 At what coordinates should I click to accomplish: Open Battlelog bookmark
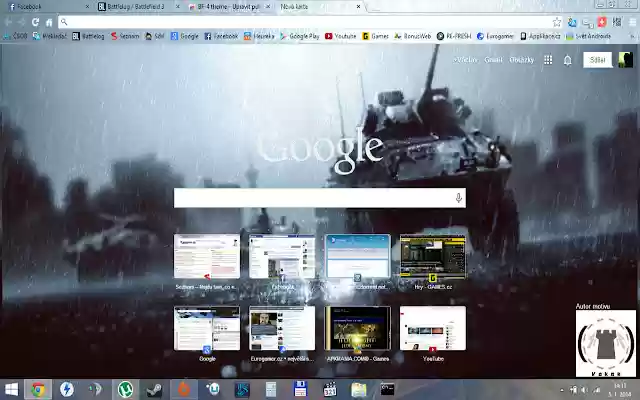tap(88, 36)
